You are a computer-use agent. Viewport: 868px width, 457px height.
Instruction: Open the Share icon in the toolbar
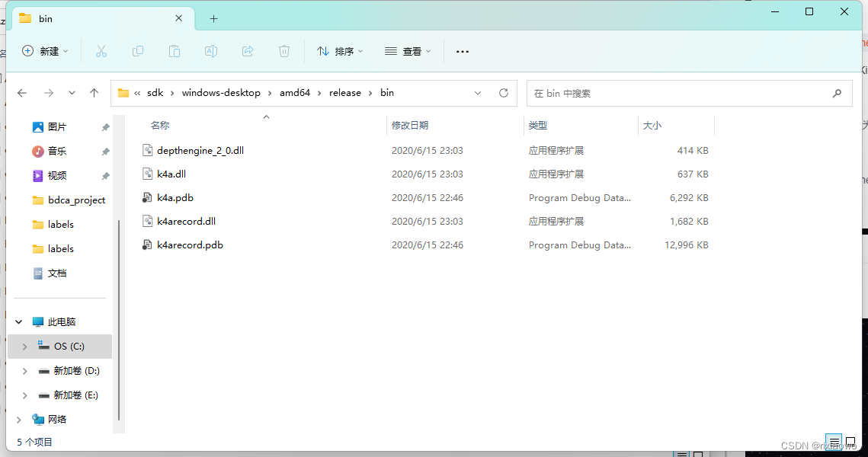click(247, 51)
